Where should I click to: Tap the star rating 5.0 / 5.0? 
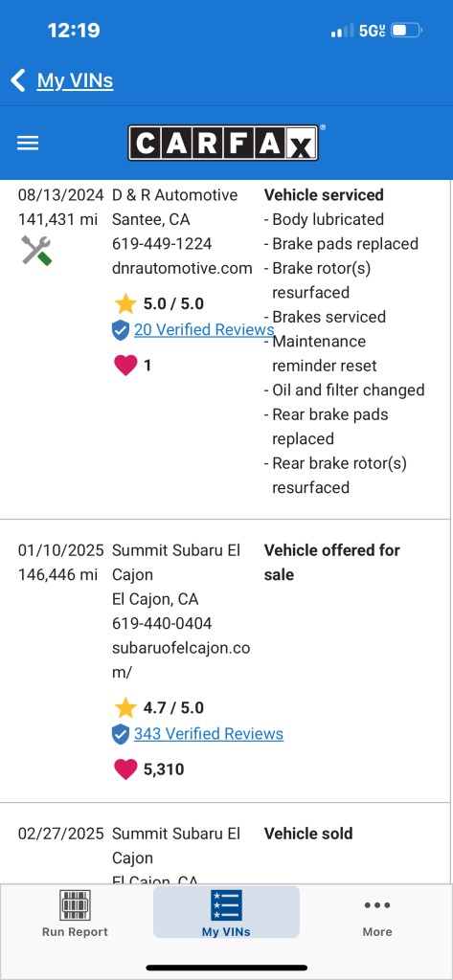click(x=159, y=303)
